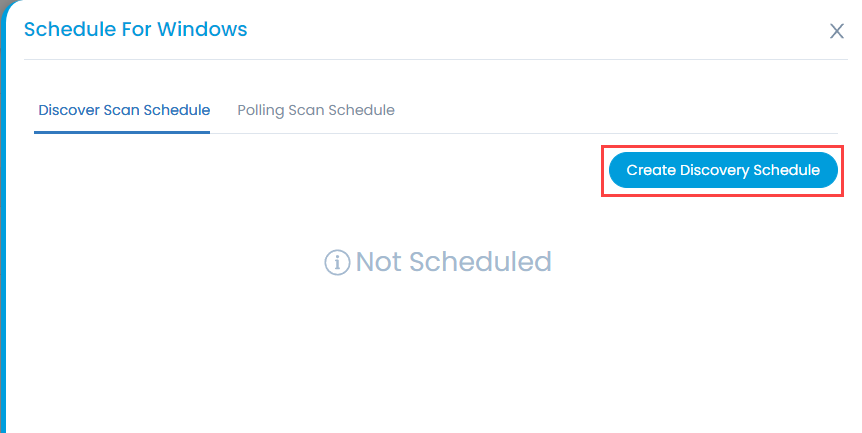Click the gray Polling Scan Schedule label

click(316, 110)
